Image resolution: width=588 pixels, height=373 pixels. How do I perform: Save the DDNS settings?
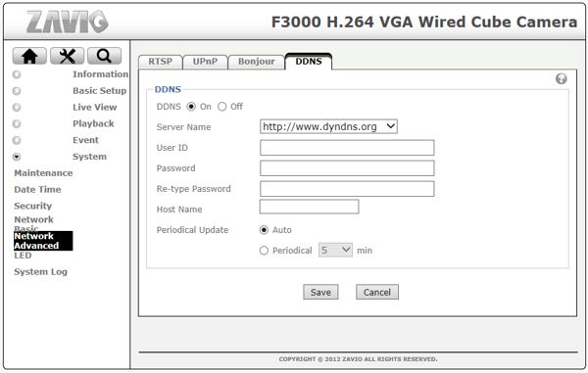tap(320, 292)
